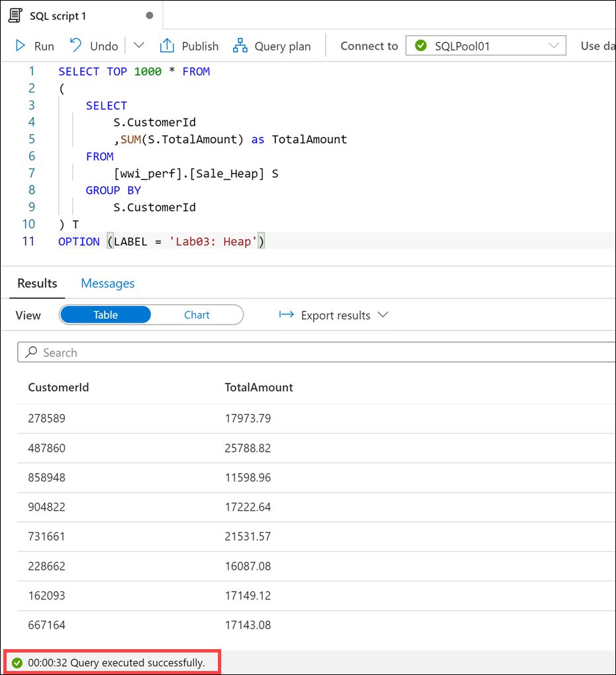
Task: Open the Export results dropdown chevron
Action: point(383,315)
